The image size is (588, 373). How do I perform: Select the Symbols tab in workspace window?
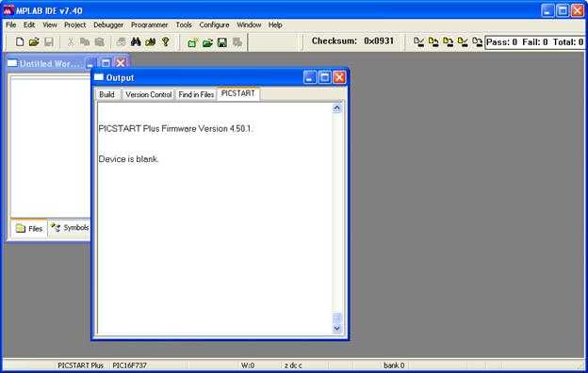(70, 228)
